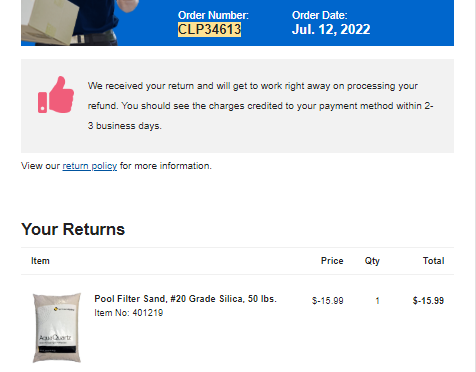
Task: Click the quantity value 1
Action: [x=378, y=301]
